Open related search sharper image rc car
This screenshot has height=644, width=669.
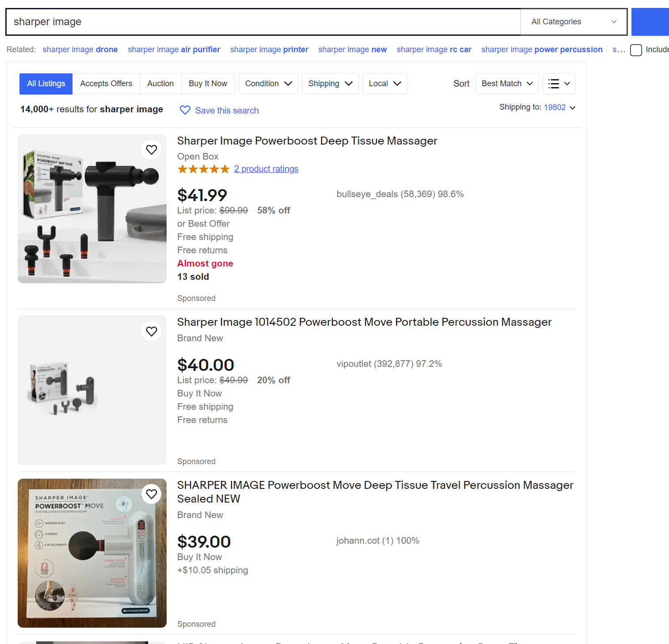pyautogui.click(x=434, y=50)
